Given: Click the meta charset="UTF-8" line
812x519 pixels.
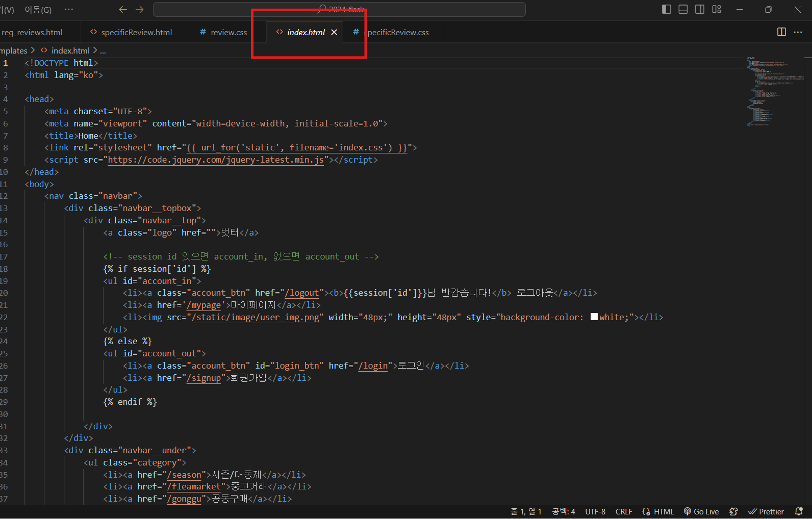Looking at the screenshot, I should pos(98,111).
